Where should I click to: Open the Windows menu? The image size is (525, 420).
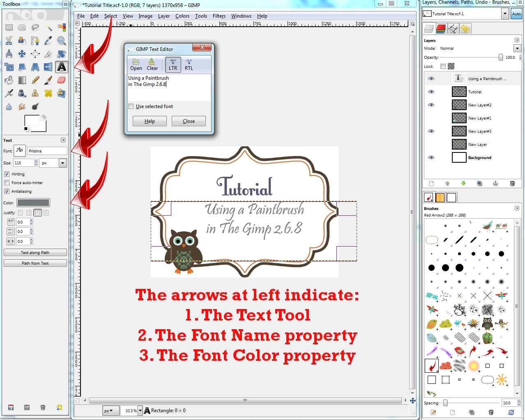click(241, 16)
